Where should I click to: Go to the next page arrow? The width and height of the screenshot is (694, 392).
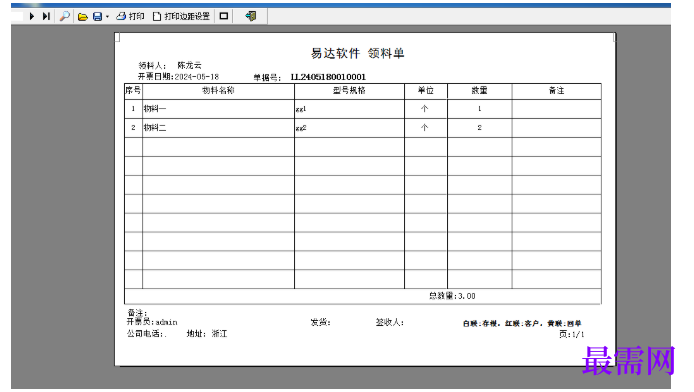coord(32,16)
